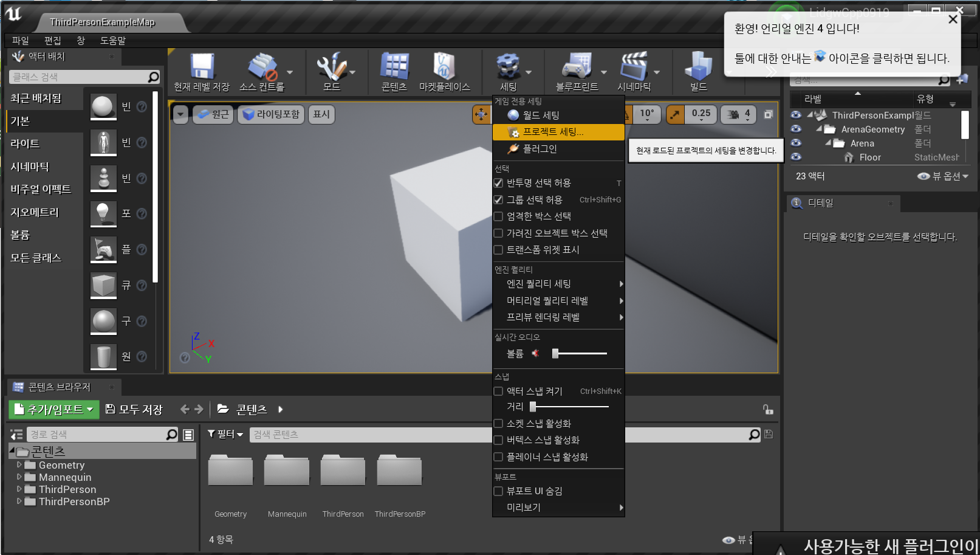
Task: Click the camera speed icon
Action: click(x=733, y=114)
